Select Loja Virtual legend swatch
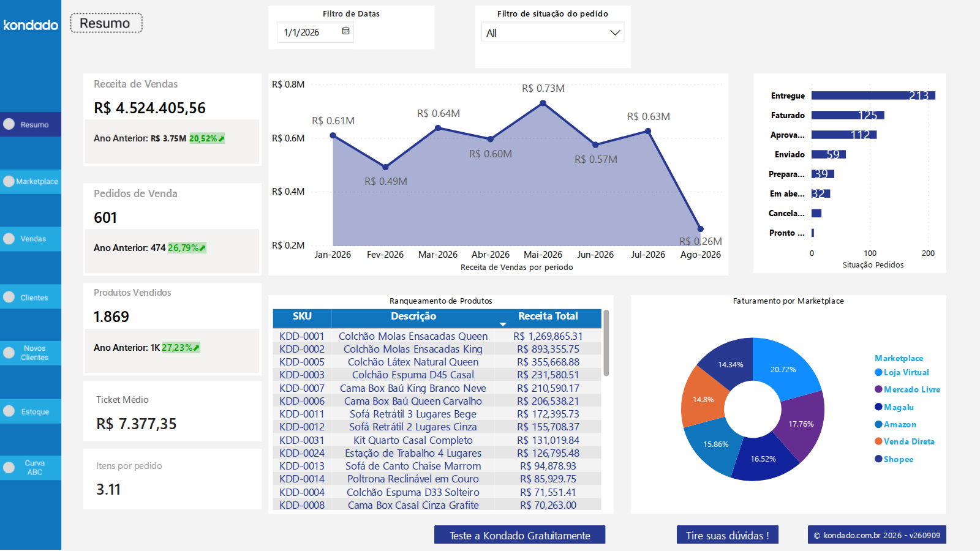980x551 pixels. pos(878,372)
